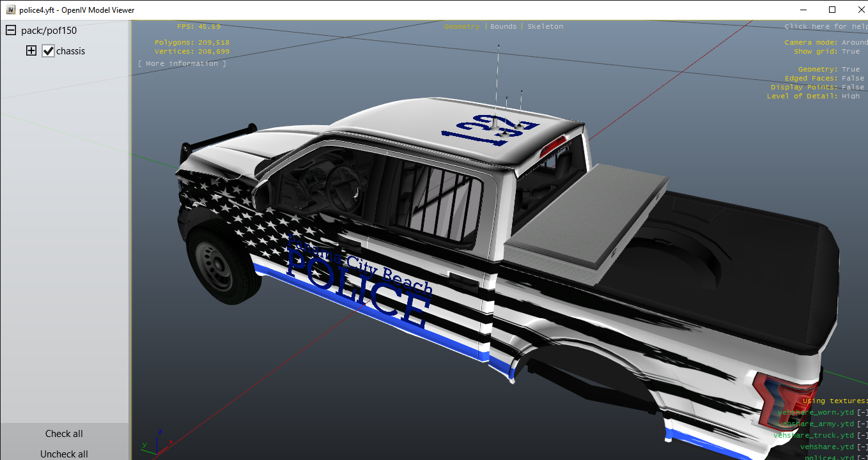Expand the chassis tree node

[x=31, y=51]
